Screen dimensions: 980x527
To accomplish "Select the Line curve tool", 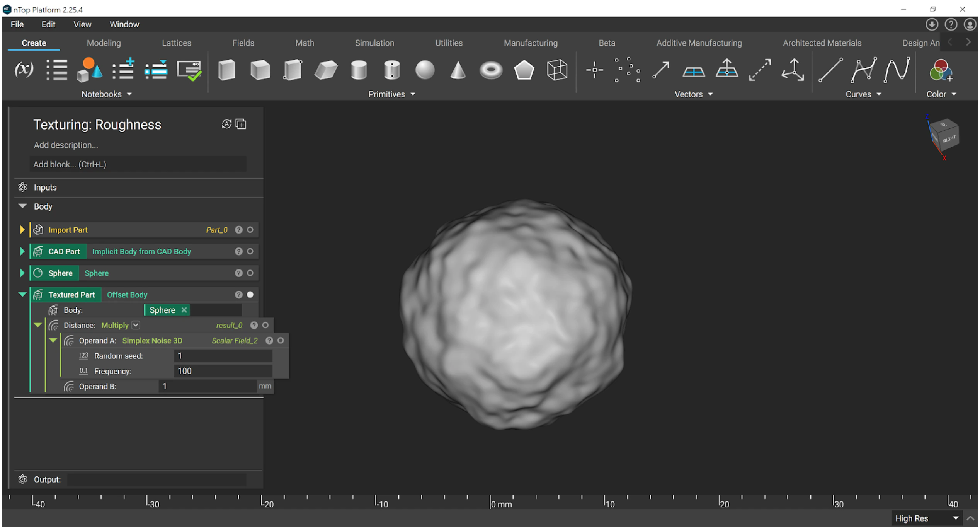I will [x=830, y=70].
